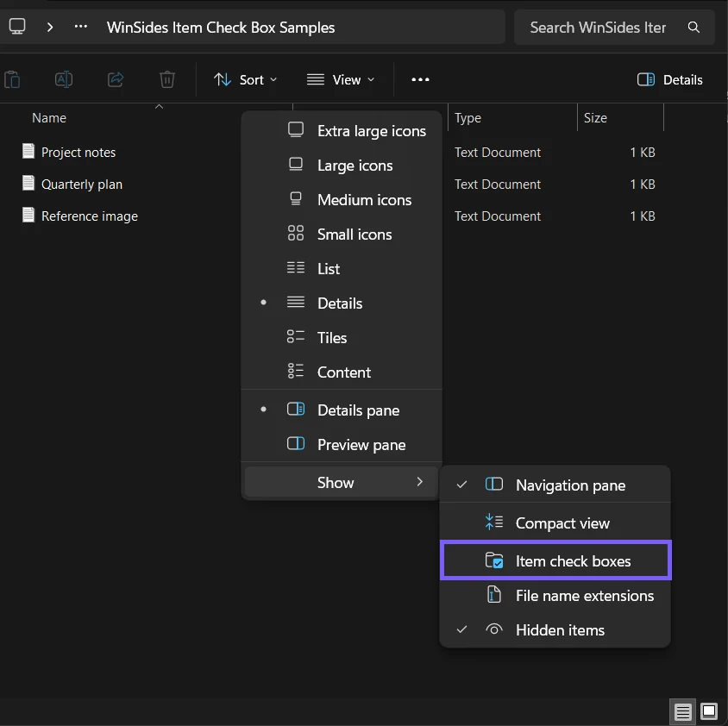Click the Rename toolbar icon

64,79
